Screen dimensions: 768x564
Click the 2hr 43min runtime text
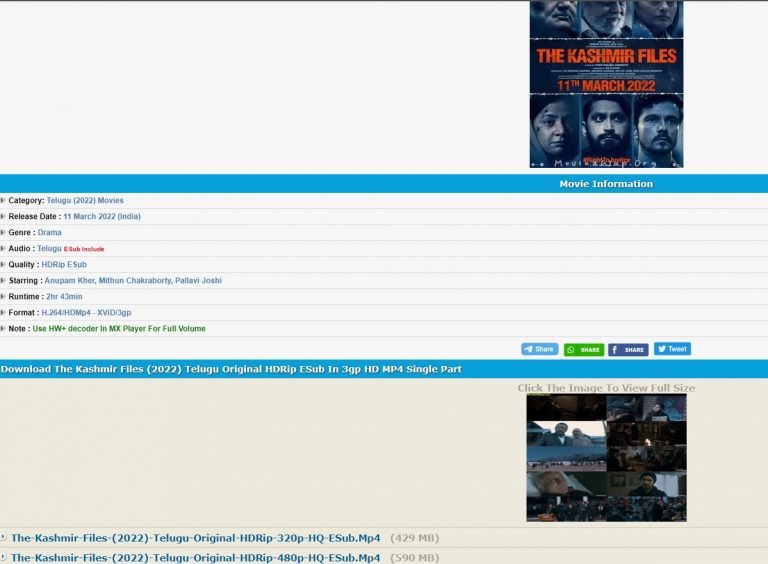(64, 297)
